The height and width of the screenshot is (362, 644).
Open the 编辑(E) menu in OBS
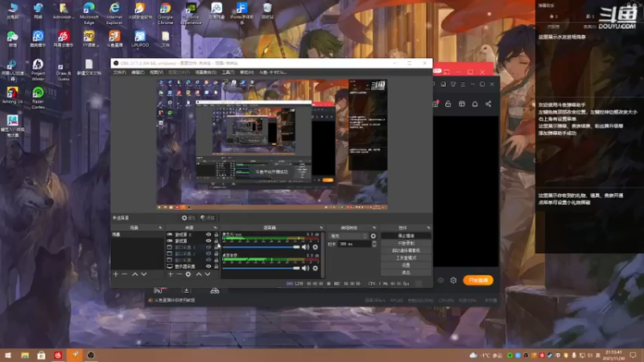pyautogui.click(x=138, y=72)
